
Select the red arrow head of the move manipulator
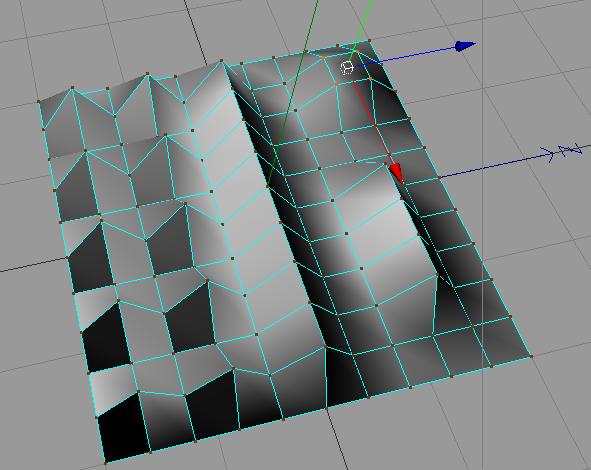point(396,173)
